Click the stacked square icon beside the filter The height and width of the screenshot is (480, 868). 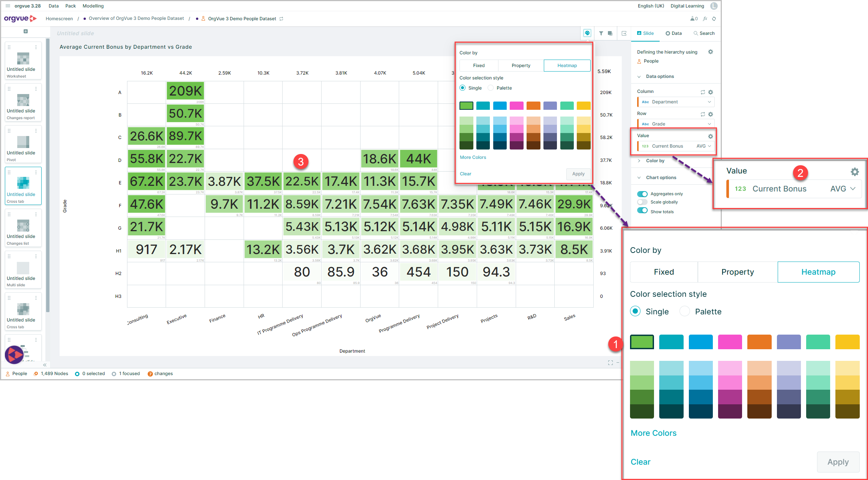click(610, 33)
